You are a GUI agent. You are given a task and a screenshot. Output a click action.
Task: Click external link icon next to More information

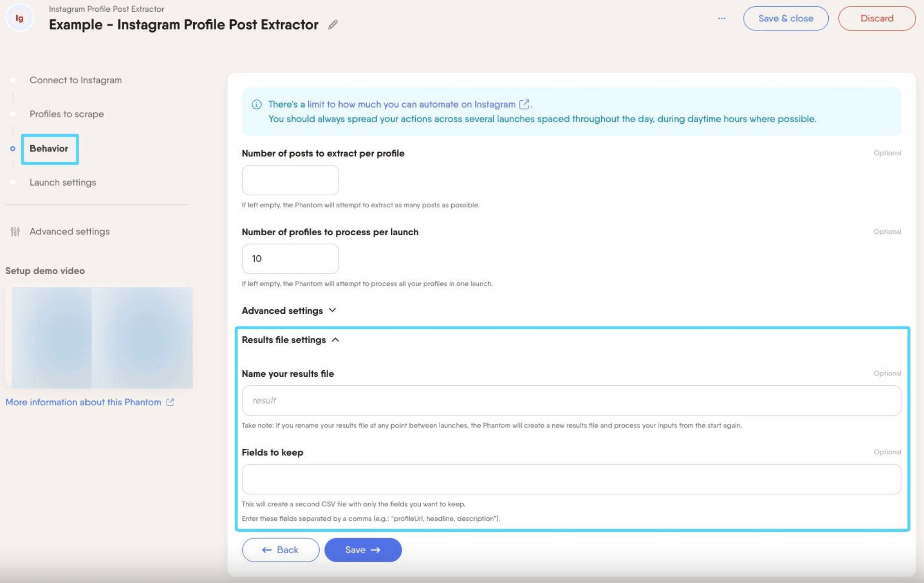point(170,402)
